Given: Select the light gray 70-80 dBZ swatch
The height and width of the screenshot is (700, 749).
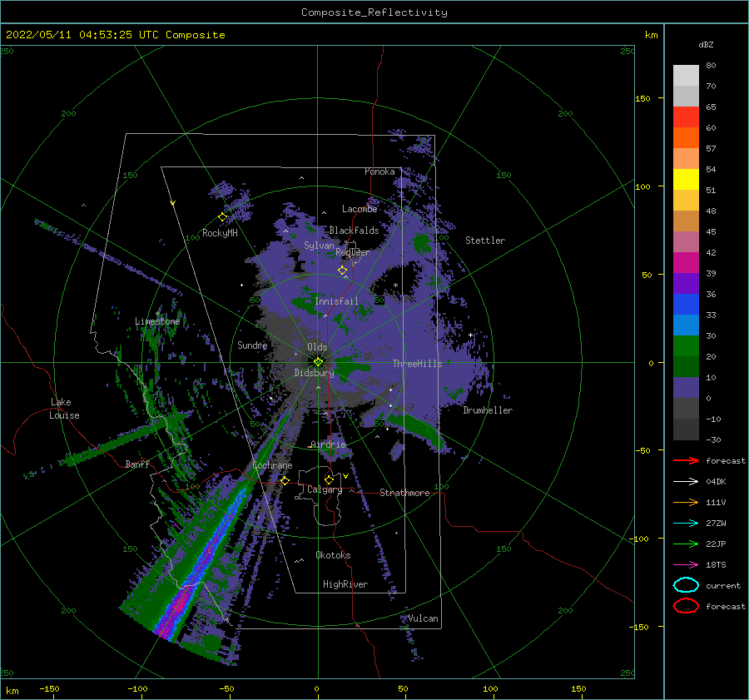Looking at the screenshot, I should 686,76.
